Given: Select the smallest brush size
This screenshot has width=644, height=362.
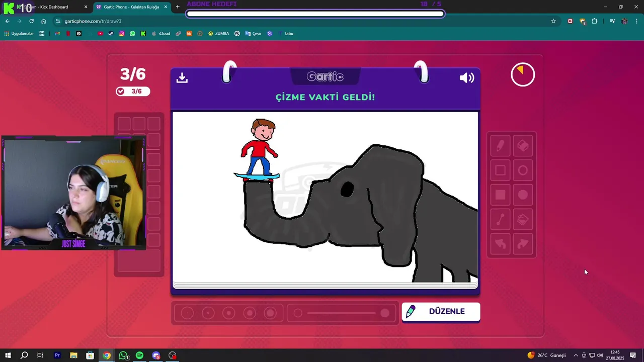Looking at the screenshot, I should click(187, 313).
